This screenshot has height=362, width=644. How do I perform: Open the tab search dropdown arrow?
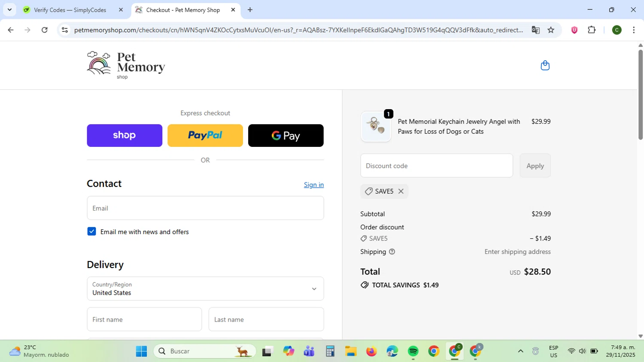click(x=9, y=10)
